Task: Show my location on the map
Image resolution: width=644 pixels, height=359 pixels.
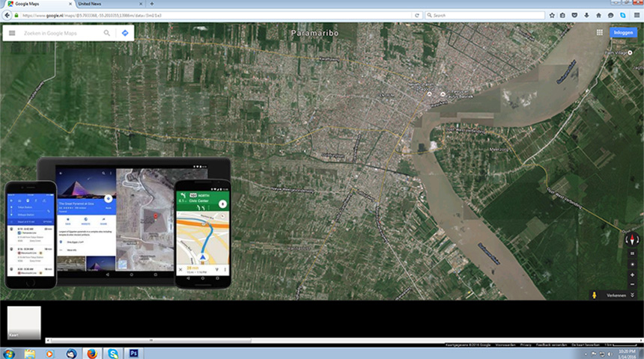Action: (633, 264)
